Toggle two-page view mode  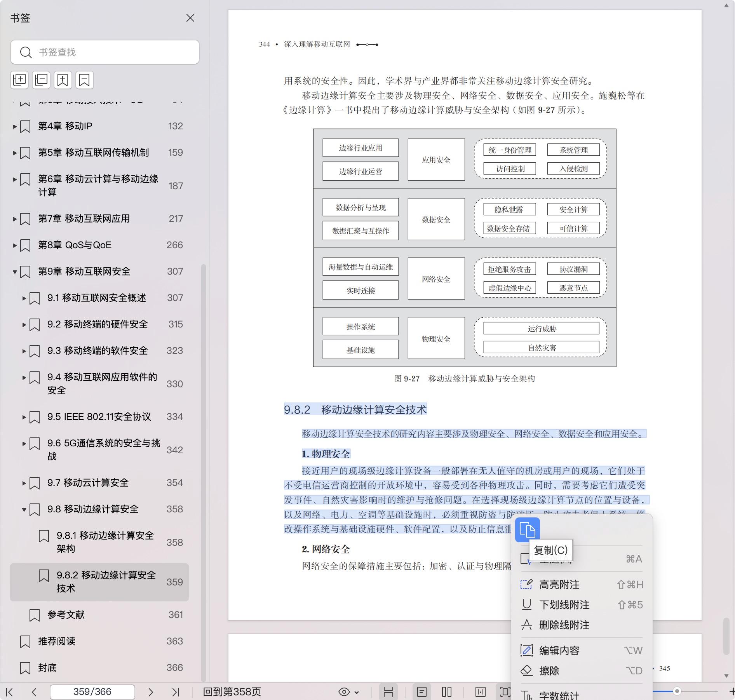[x=447, y=692]
